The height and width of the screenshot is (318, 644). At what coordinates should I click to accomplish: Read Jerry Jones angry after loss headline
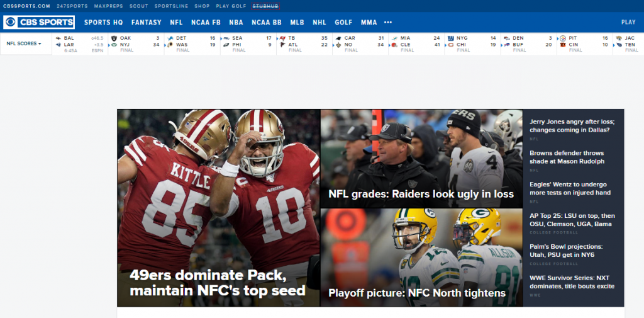[x=572, y=126]
